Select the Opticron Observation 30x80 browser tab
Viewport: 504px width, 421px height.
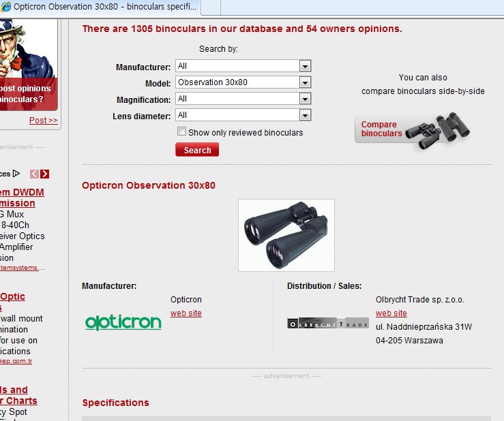point(102,7)
